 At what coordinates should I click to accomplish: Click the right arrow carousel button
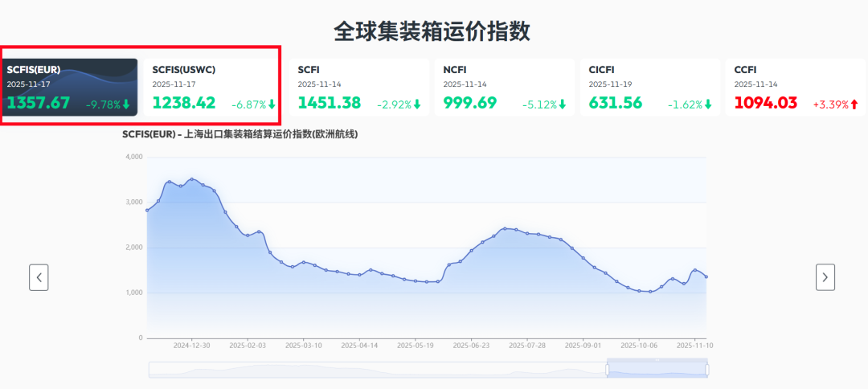[825, 277]
